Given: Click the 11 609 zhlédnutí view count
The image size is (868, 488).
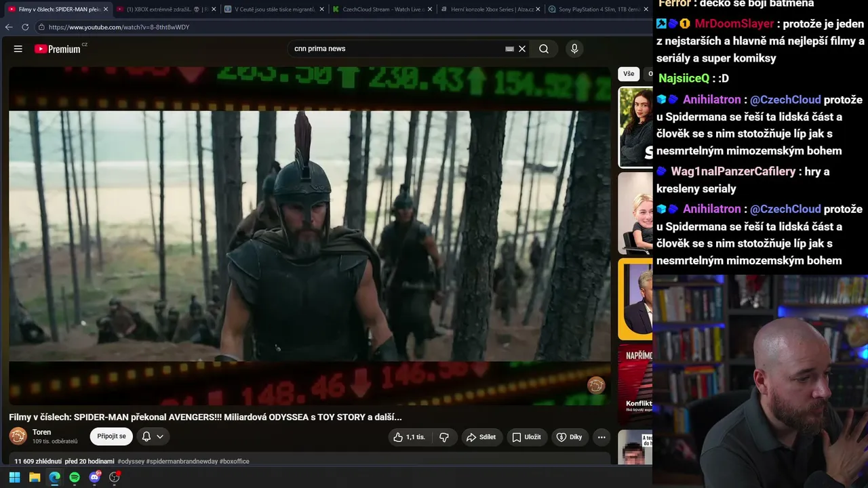Looking at the screenshot, I should click(x=39, y=462).
